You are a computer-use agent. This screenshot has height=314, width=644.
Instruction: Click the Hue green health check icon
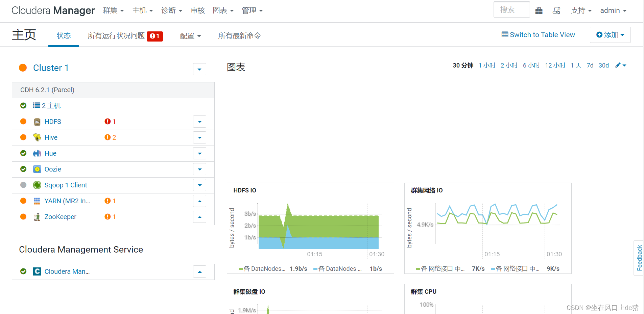point(23,153)
